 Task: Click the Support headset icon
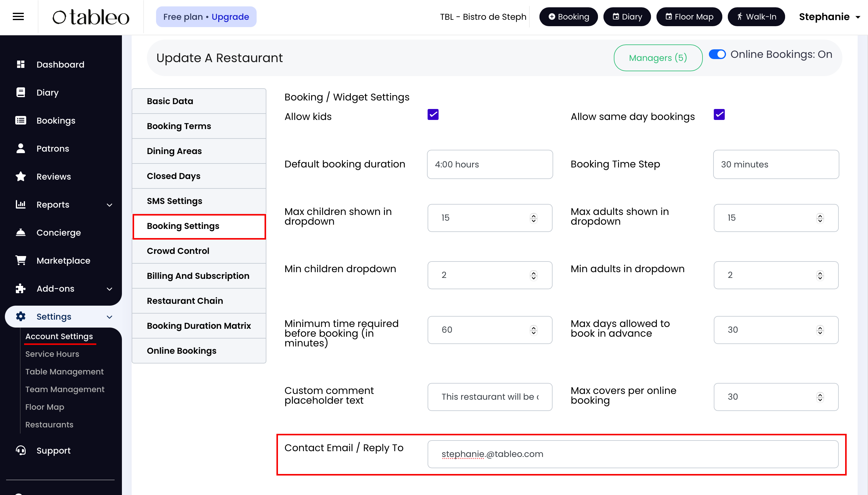click(x=21, y=451)
